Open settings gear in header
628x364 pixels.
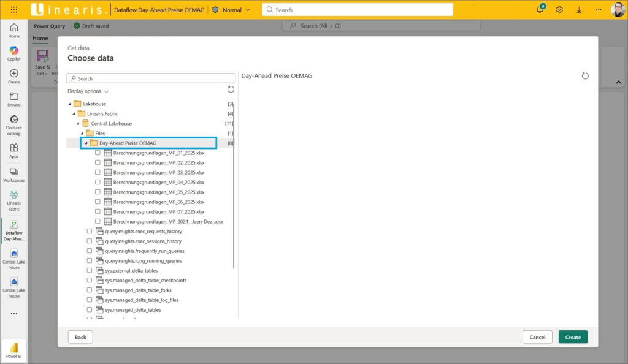click(559, 10)
